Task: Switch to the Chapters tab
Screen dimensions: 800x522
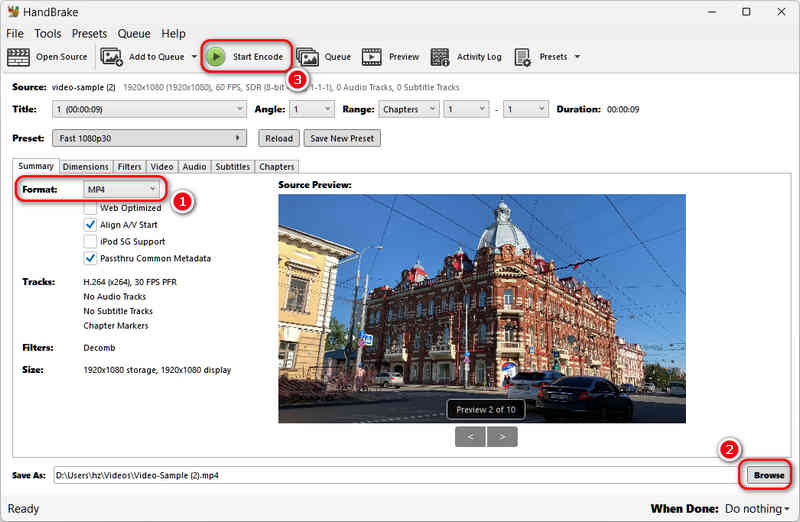Action: 277,167
